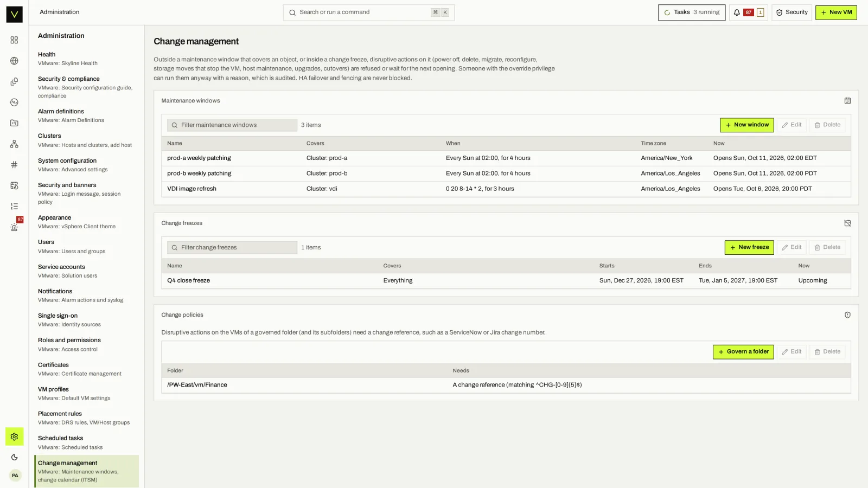Open Placement rules menu item
868x488 pixels.
(87, 418)
